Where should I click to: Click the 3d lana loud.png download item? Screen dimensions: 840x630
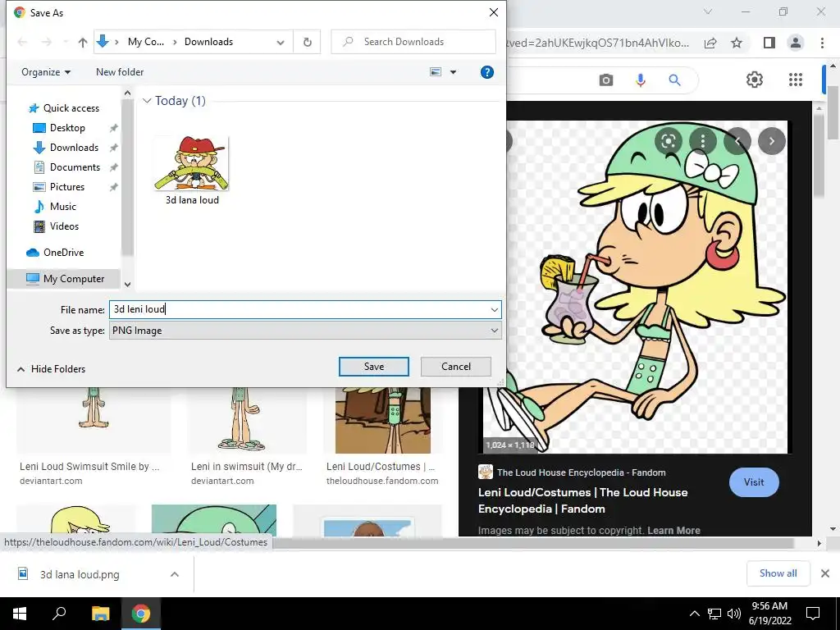[x=80, y=574]
